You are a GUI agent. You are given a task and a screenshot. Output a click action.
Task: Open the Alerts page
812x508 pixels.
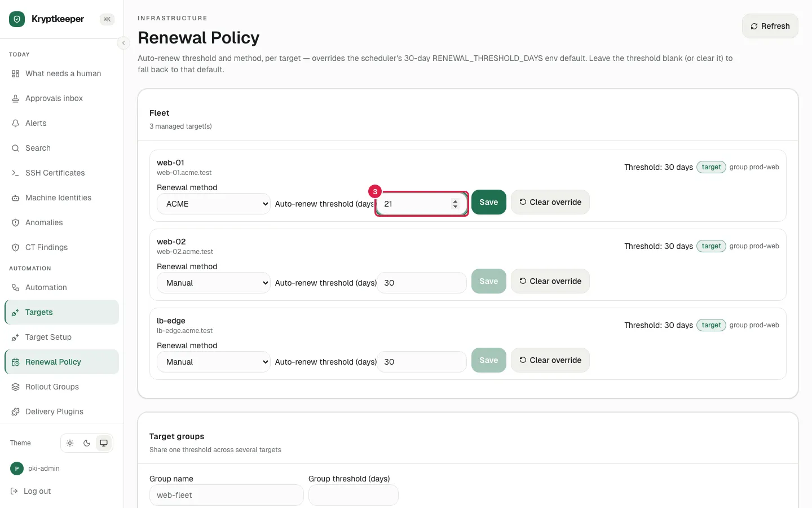(x=62, y=123)
